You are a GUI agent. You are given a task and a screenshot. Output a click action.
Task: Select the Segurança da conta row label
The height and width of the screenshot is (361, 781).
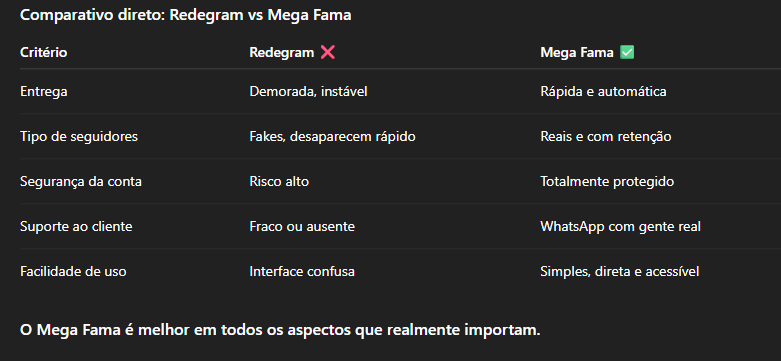point(81,181)
